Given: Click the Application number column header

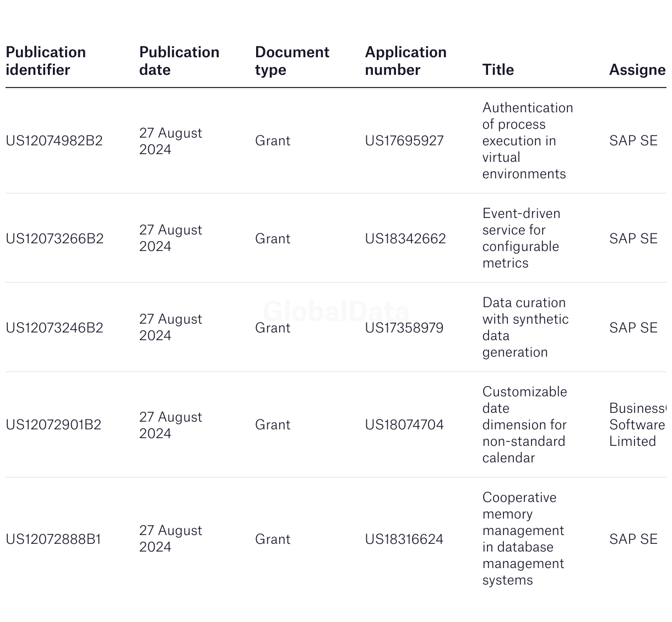Looking at the screenshot, I should tap(405, 61).
